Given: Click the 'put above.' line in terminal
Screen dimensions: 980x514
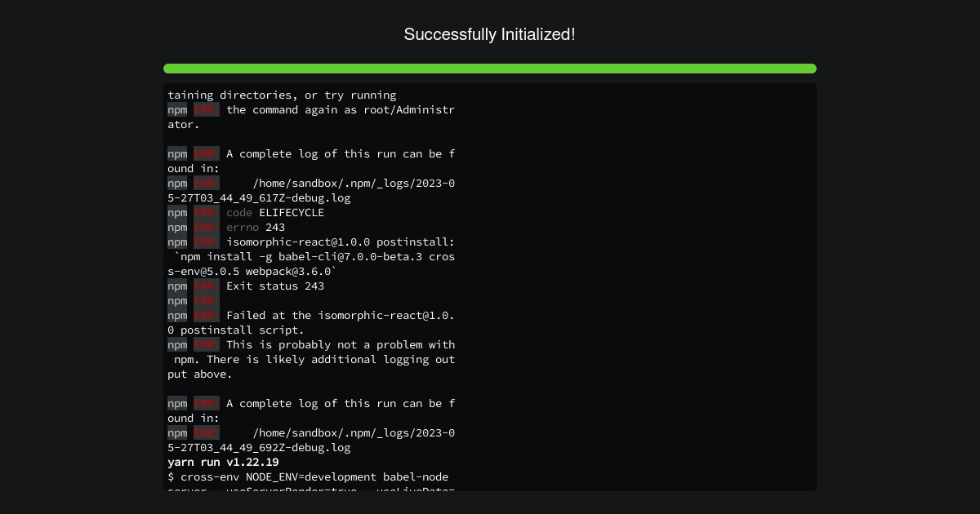Looking at the screenshot, I should 200,374.
